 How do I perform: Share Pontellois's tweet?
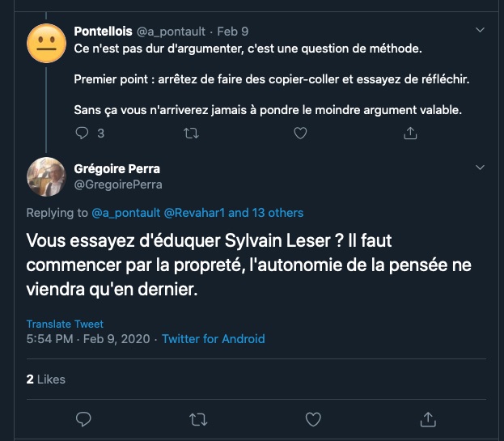(x=409, y=133)
